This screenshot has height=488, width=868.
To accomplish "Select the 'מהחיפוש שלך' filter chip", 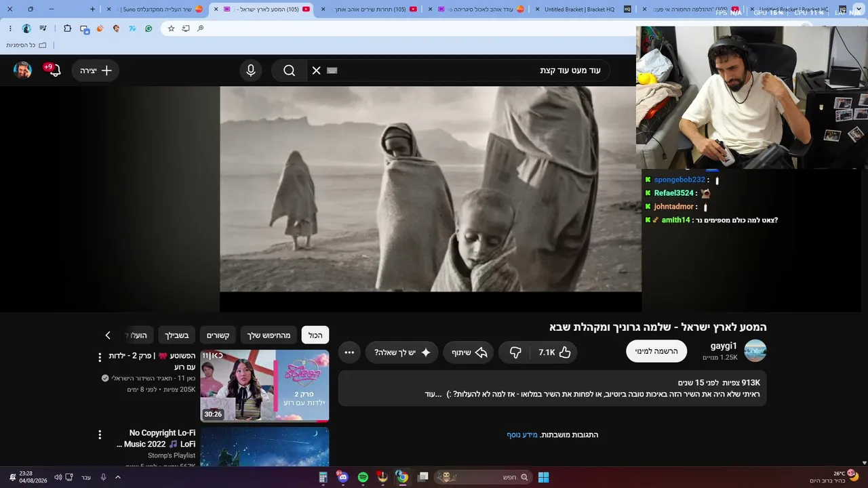I will point(269,335).
